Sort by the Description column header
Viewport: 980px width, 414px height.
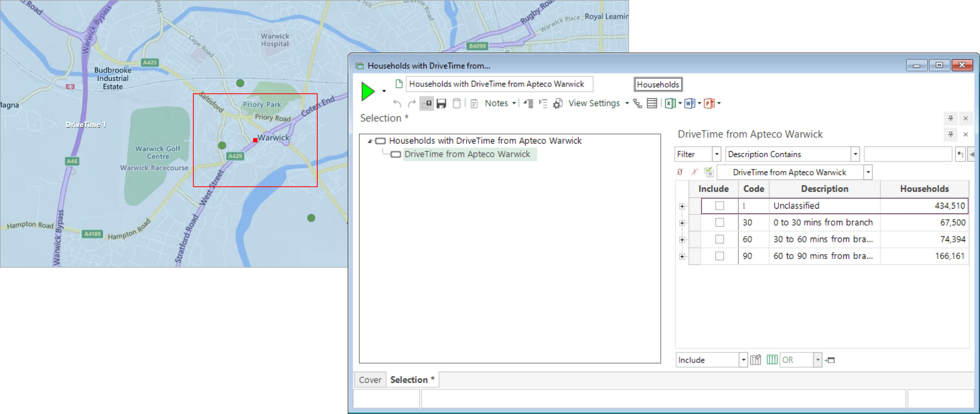point(824,189)
